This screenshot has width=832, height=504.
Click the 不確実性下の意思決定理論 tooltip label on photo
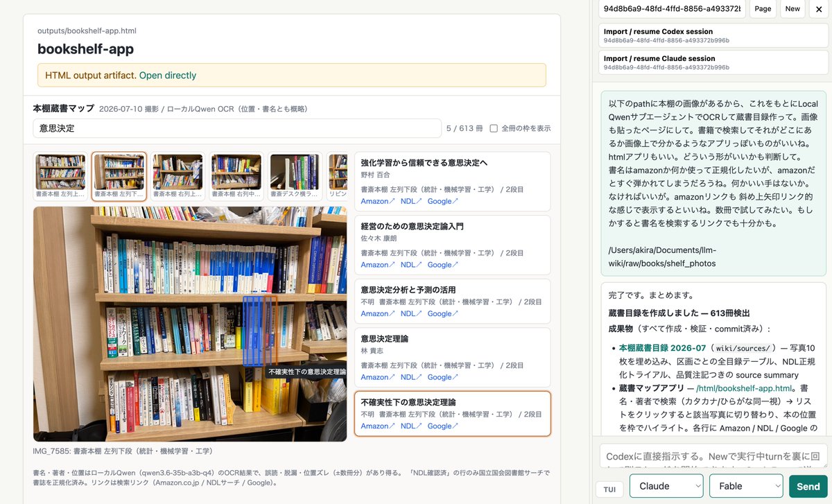pyautogui.click(x=306, y=372)
